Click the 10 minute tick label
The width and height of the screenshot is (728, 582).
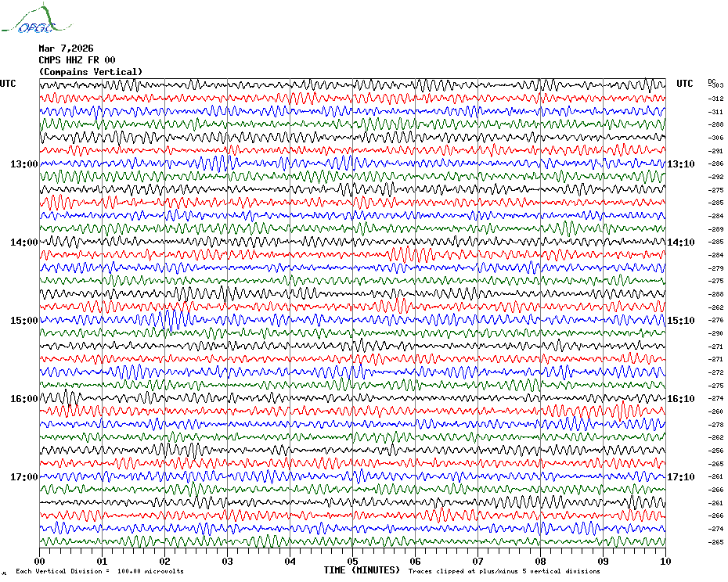(666, 561)
